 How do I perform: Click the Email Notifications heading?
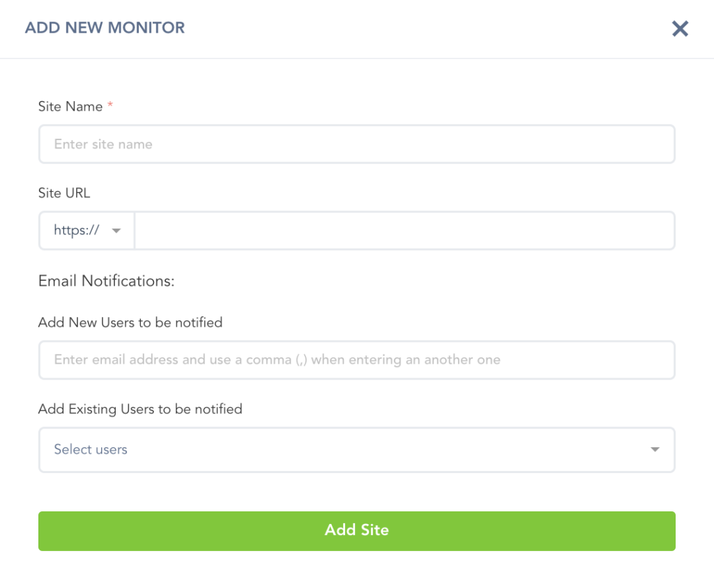pos(106,281)
